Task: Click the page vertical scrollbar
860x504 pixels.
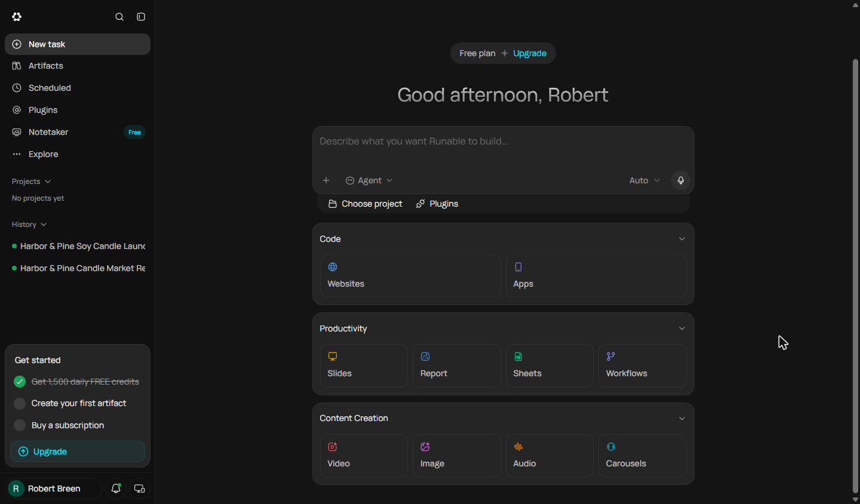Action: 855,276
